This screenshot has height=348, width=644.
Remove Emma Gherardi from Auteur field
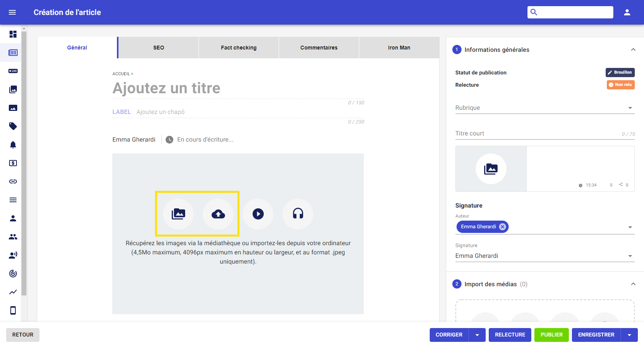pyautogui.click(x=503, y=226)
